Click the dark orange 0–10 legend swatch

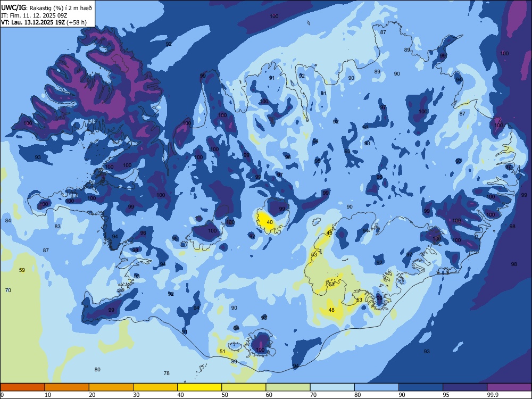22,387
